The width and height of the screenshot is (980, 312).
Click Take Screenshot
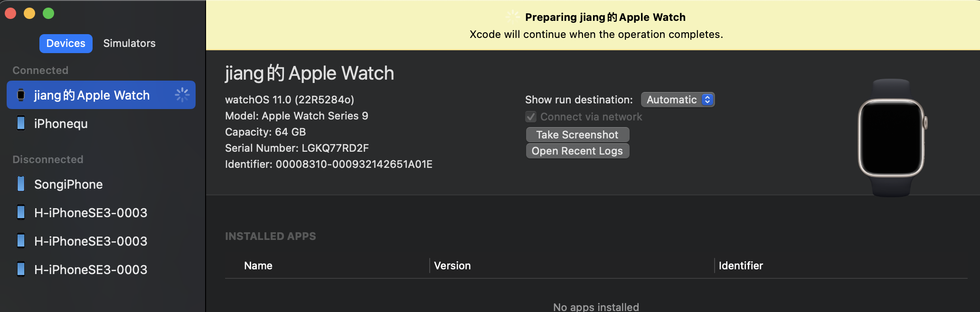[x=577, y=135]
